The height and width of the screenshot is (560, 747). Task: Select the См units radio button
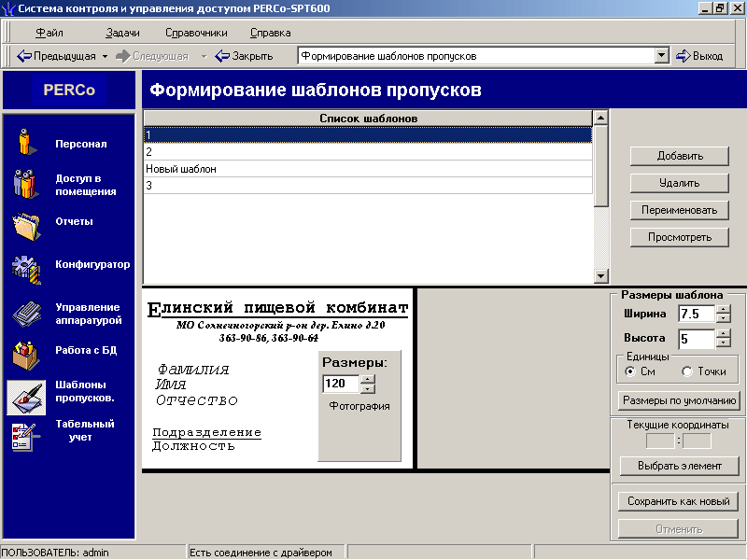(630, 371)
